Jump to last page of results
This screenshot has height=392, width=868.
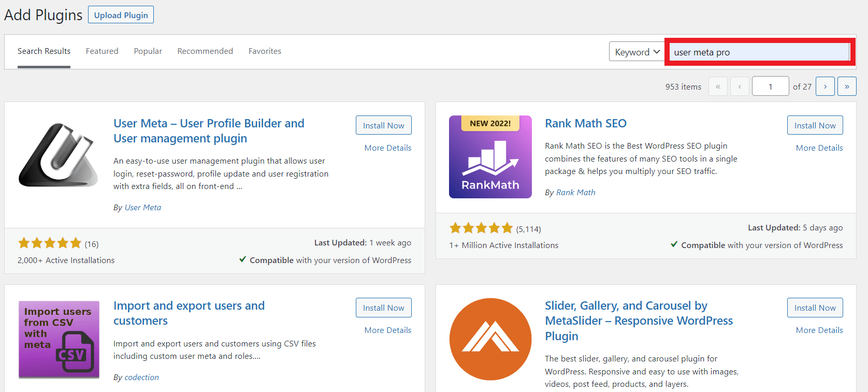pyautogui.click(x=846, y=86)
